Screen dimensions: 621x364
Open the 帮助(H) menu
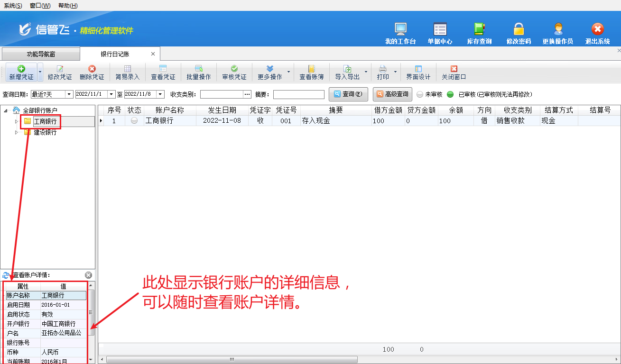[x=68, y=6]
